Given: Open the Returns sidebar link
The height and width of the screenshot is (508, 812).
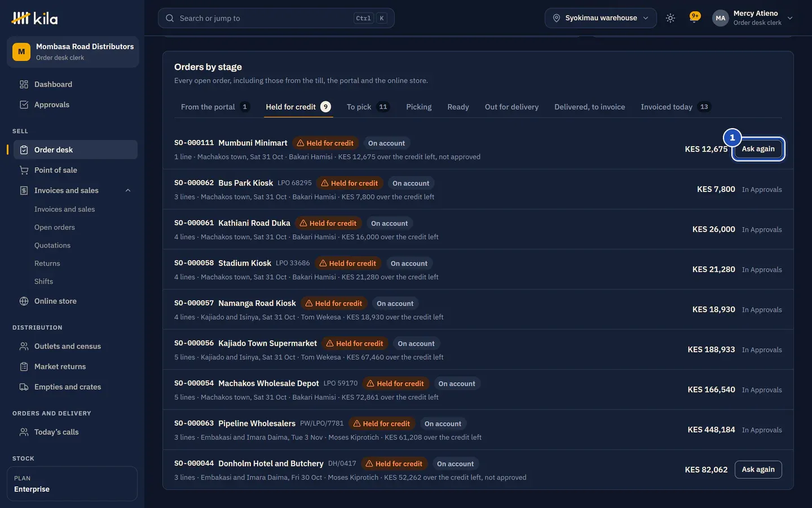Looking at the screenshot, I should pos(47,264).
